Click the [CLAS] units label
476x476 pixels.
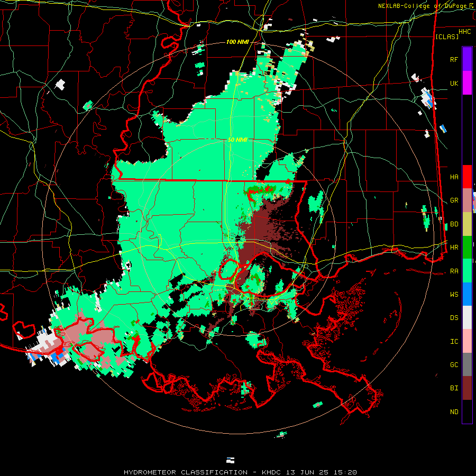447,37
